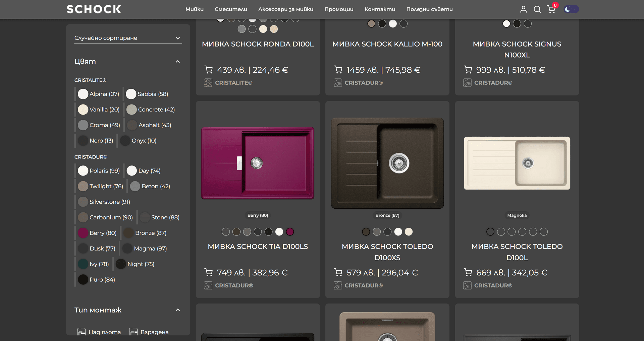Open the Промоции menu item
Viewport: 644px width, 341px height.
tap(339, 9)
